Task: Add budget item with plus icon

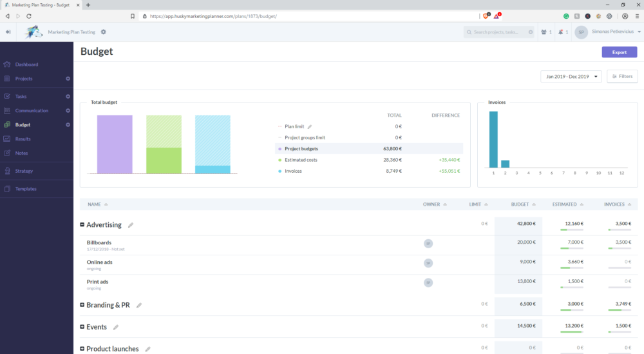Action: [68, 125]
